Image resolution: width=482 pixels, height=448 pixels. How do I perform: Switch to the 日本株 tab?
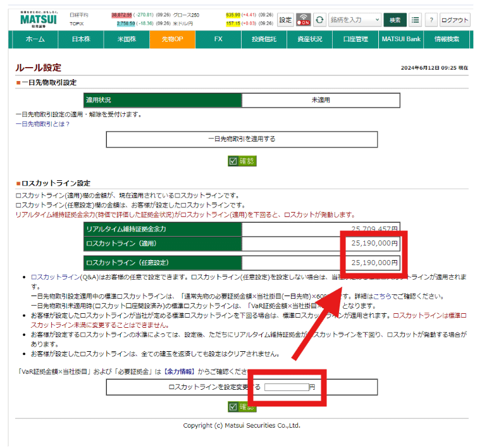[x=80, y=39]
